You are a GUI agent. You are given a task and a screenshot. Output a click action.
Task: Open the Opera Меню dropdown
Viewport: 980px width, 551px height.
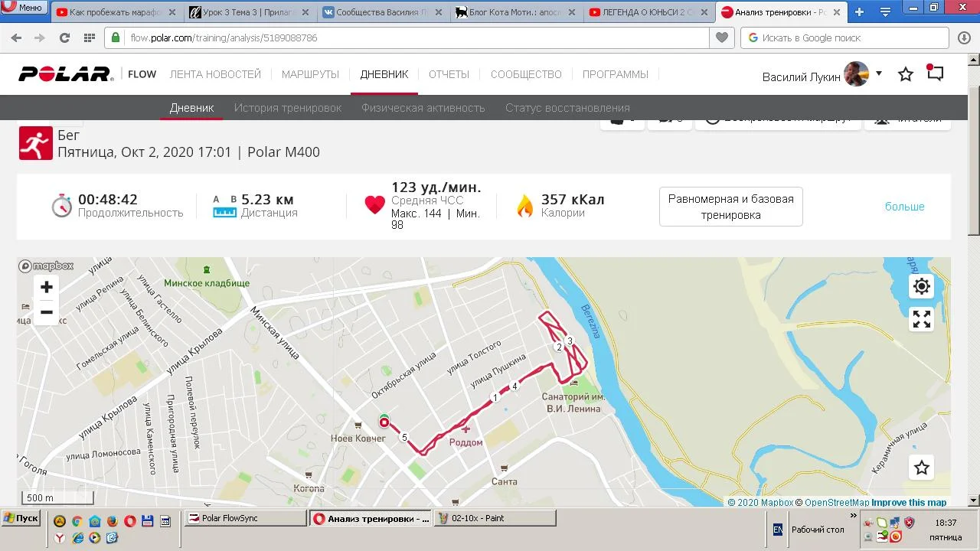[x=23, y=8]
